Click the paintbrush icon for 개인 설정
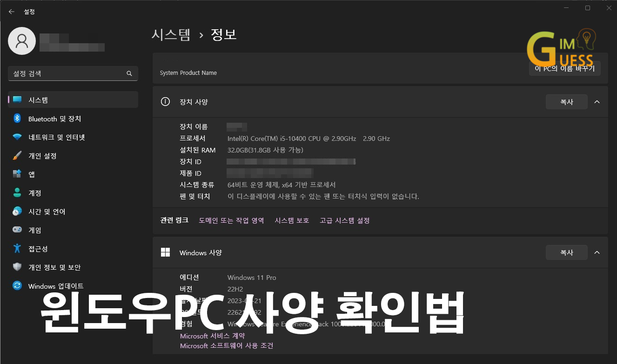 pyautogui.click(x=17, y=155)
